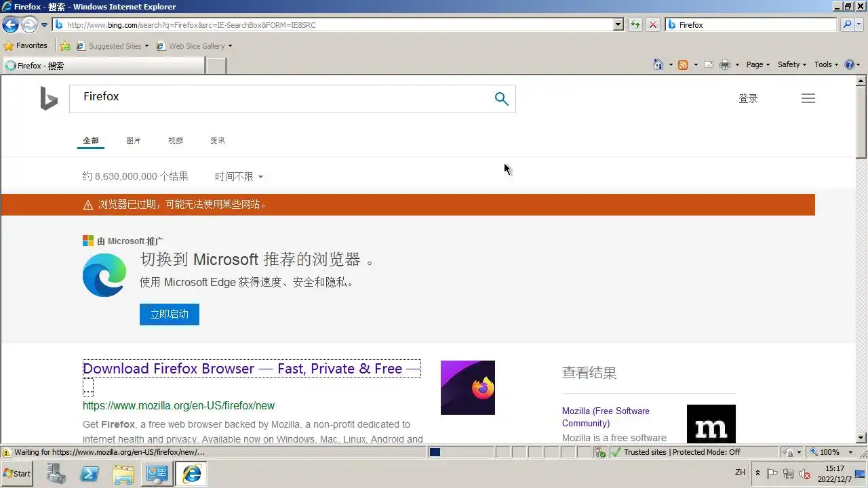Screen dimensions: 868x488
Task: Click the Windows Start button
Action: [18, 473]
